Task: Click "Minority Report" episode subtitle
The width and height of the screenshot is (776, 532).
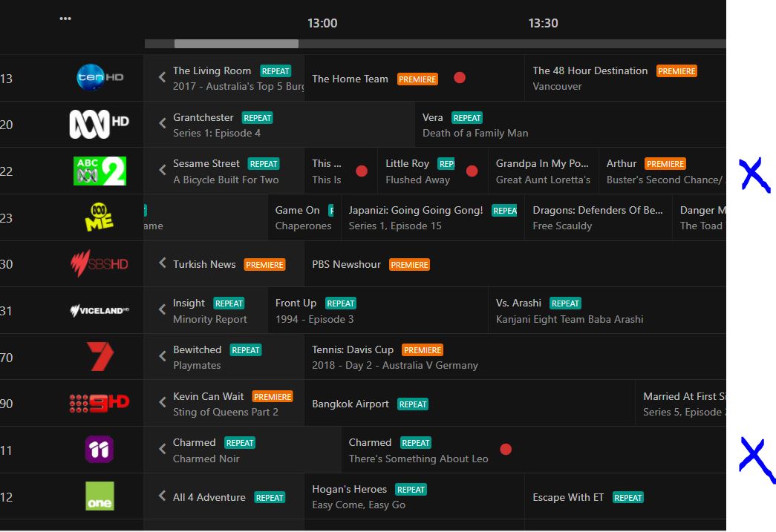Action: tap(210, 319)
